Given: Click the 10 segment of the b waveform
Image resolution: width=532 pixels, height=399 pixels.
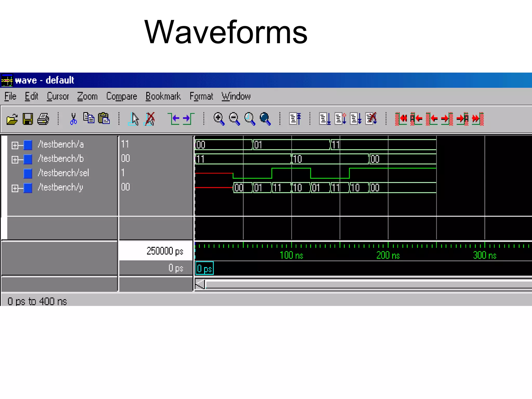Looking at the screenshot, I should pyautogui.click(x=330, y=159).
